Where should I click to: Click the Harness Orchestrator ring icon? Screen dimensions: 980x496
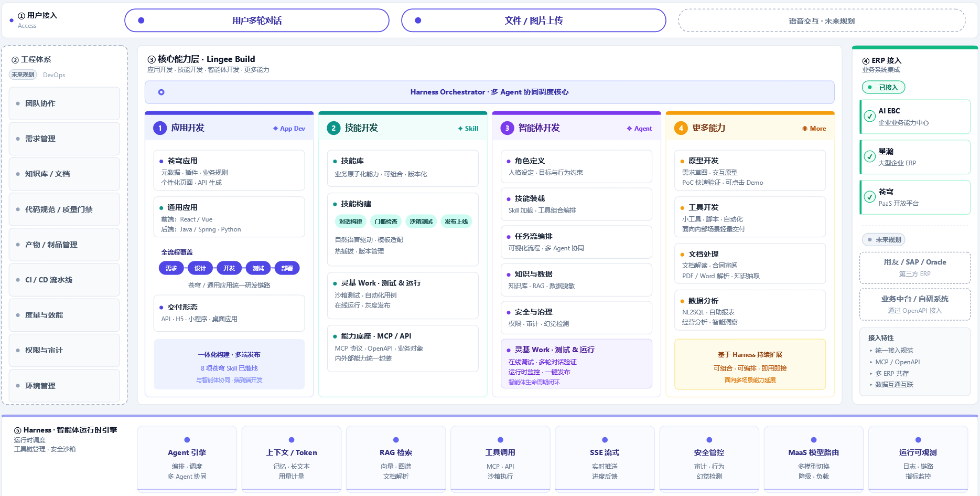pos(161,92)
